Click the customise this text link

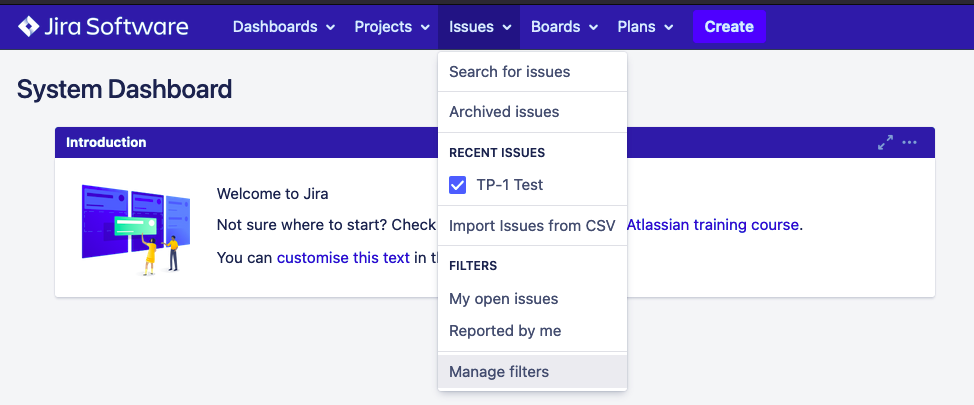click(x=343, y=258)
